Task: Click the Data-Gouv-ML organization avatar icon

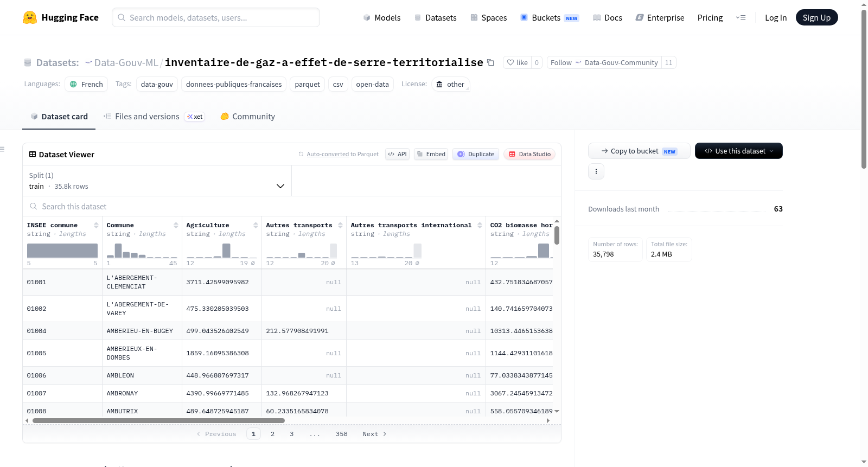Action: click(x=88, y=63)
